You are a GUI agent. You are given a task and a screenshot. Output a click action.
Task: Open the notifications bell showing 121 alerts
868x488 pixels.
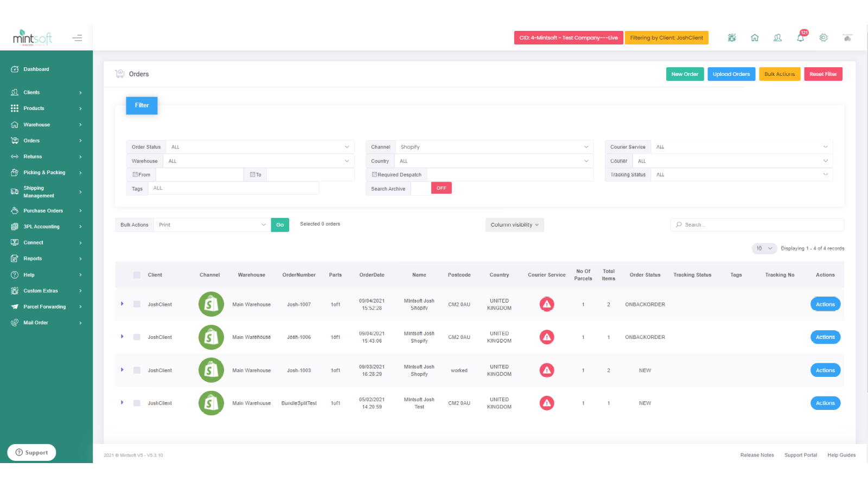pyautogui.click(x=801, y=37)
